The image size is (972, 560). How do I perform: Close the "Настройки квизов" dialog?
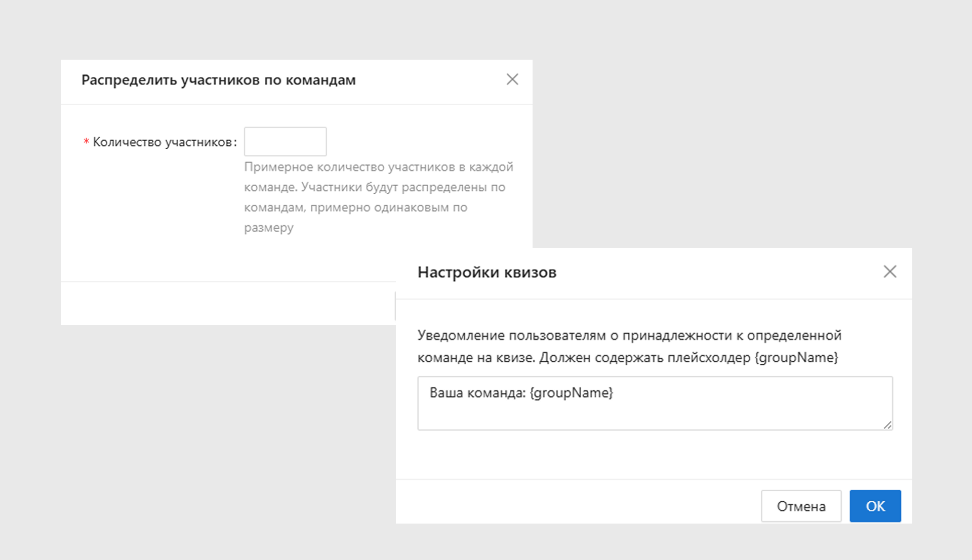[x=889, y=272]
